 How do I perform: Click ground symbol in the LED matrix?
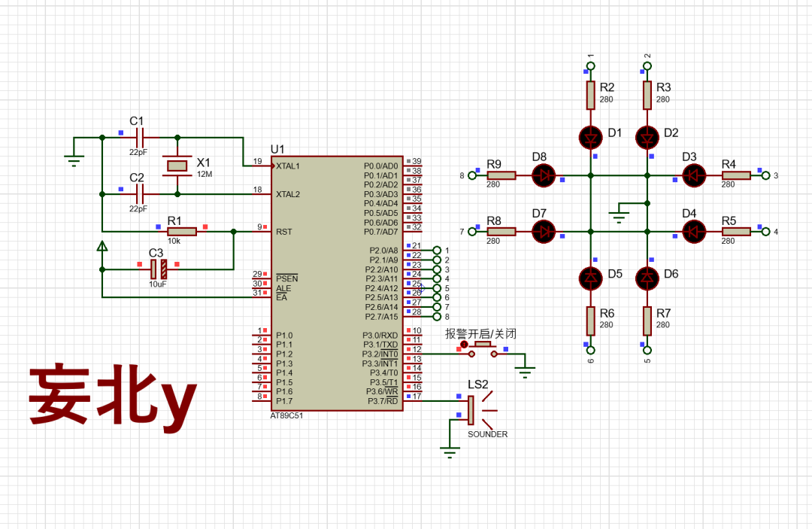618,217
